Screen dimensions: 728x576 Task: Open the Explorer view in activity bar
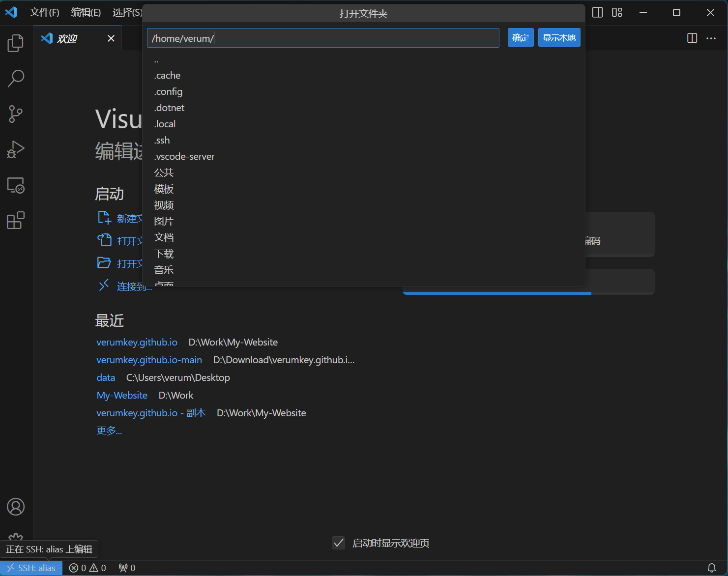pyautogui.click(x=16, y=43)
